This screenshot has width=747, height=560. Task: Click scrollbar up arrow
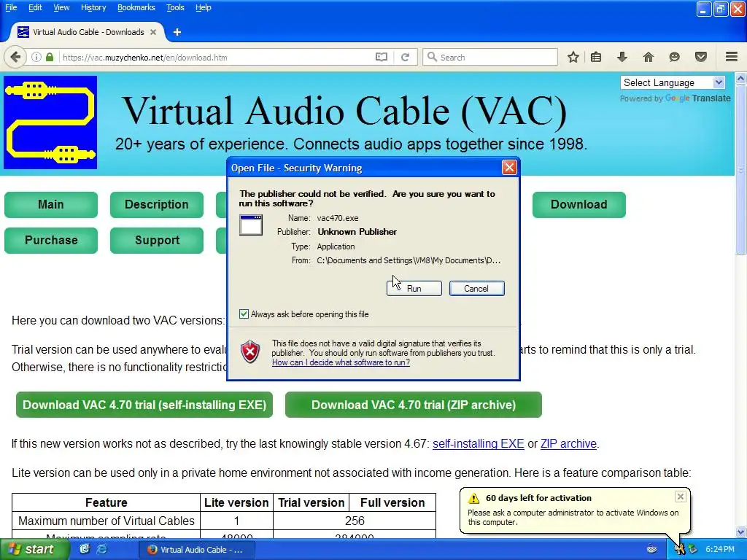[741, 79]
